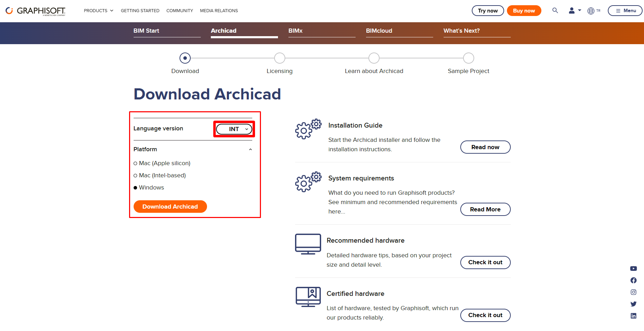This screenshot has width=644, height=331.
Task: Go to Learn about Archicad step circle
Action: click(x=374, y=58)
